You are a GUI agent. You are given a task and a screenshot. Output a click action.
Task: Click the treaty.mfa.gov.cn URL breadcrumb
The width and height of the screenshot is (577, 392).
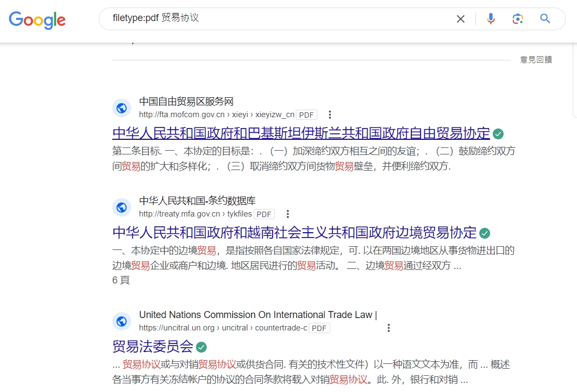click(195, 214)
